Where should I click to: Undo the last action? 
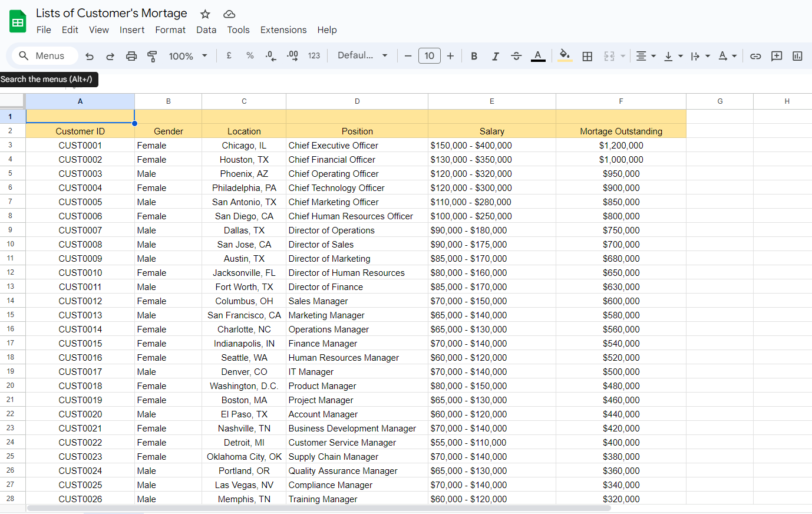pyautogui.click(x=90, y=56)
